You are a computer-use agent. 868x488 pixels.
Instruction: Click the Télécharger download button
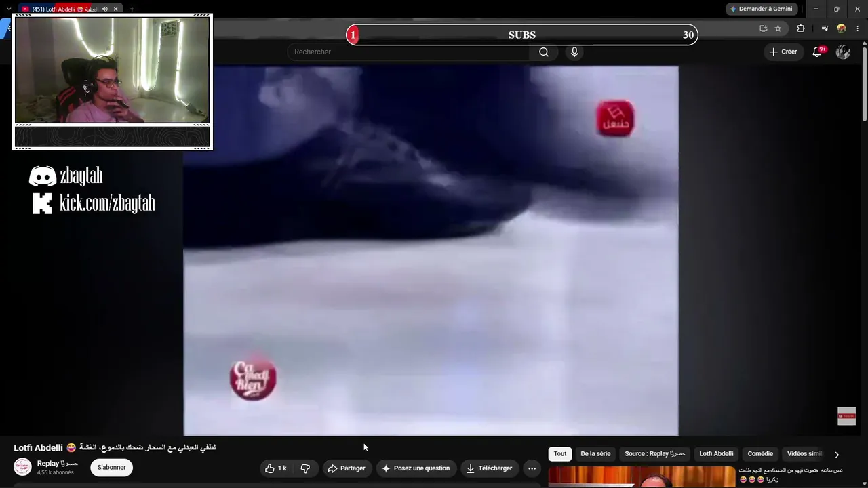[x=490, y=468]
